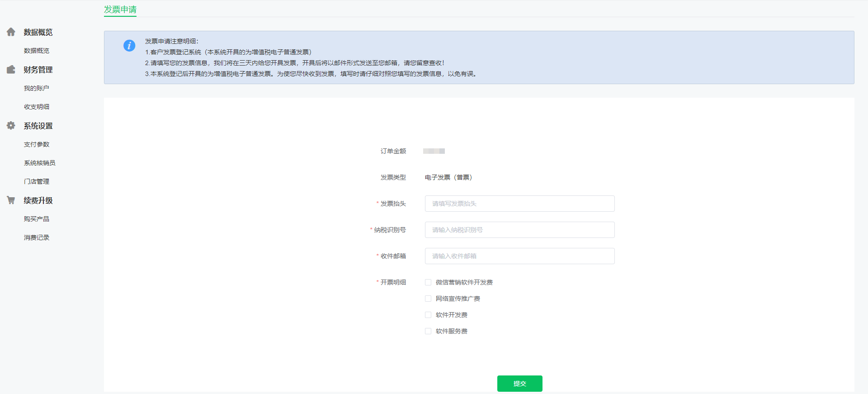This screenshot has width=868, height=394.
Task: Check the 网络宣传推广费 checkbox
Action: coord(428,299)
